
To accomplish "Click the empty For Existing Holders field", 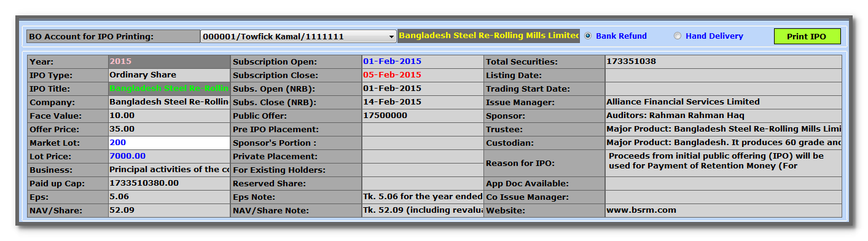I will click(423, 170).
